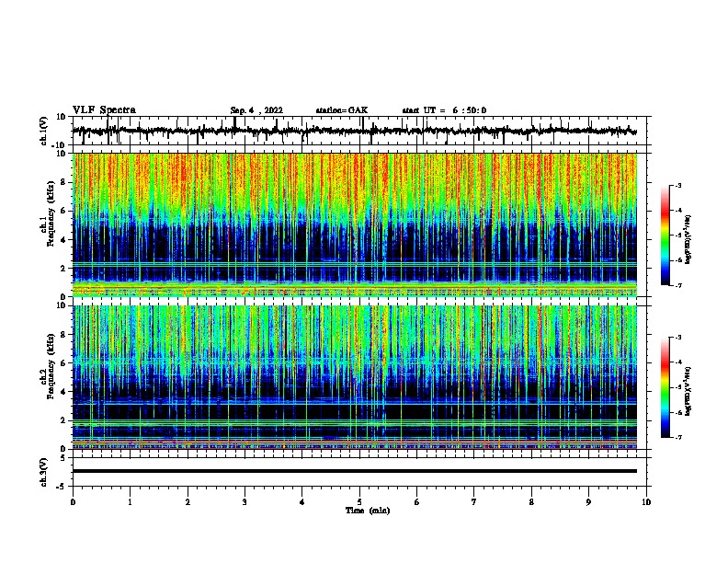Click the "VLF Spectra" title text
This screenshot has width=728, height=563.
point(104,110)
